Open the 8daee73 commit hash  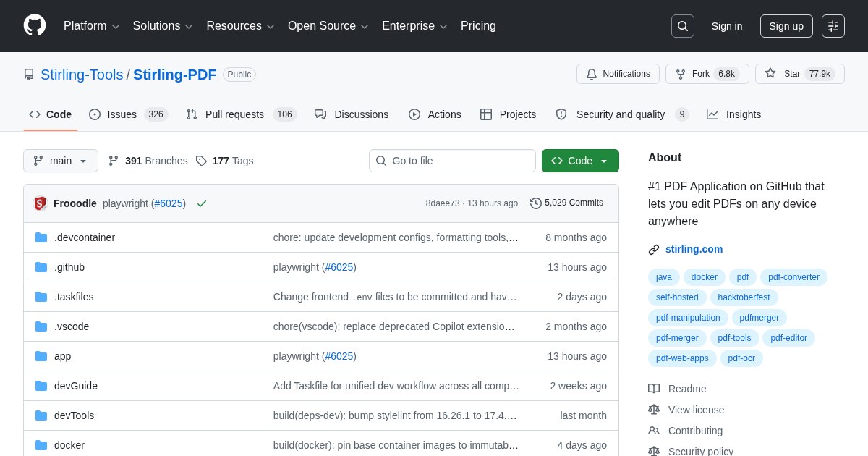click(443, 203)
